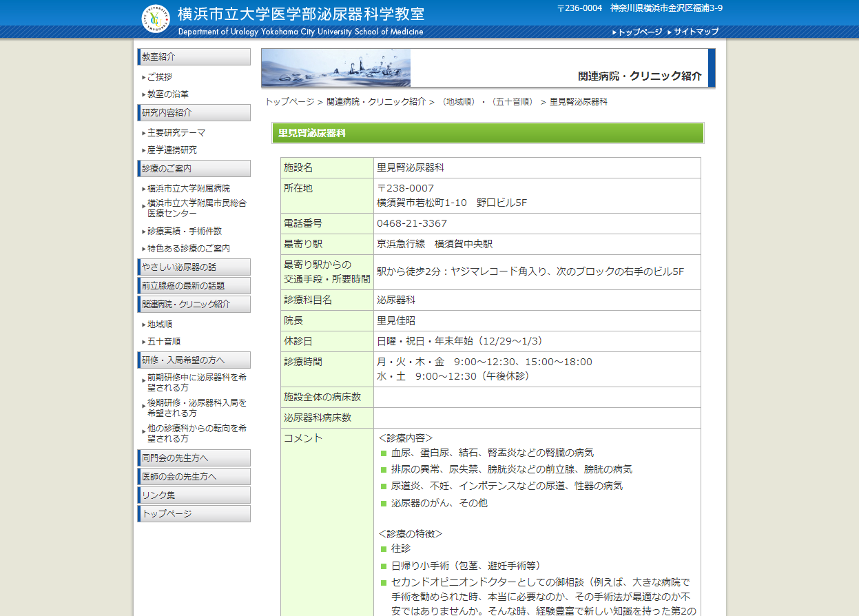Select 同門会の先生方へ sidebar button

[194, 458]
